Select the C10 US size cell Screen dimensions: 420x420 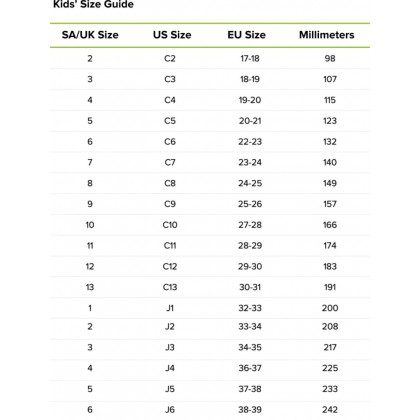point(170,225)
